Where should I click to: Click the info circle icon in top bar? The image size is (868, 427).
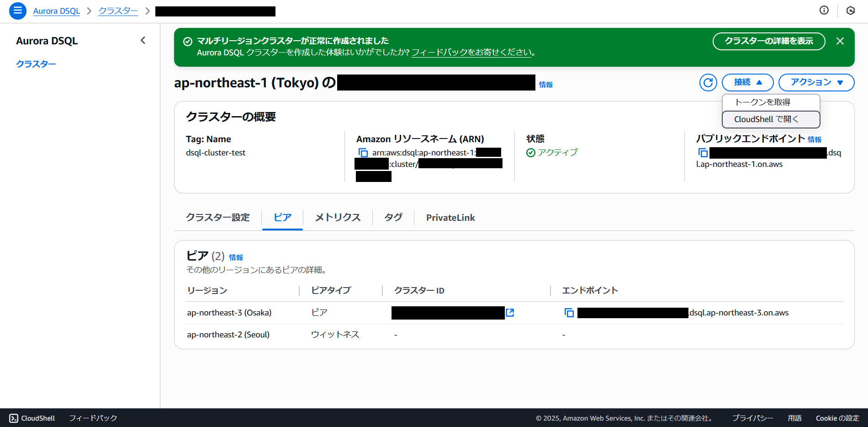pyautogui.click(x=824, y=10)
